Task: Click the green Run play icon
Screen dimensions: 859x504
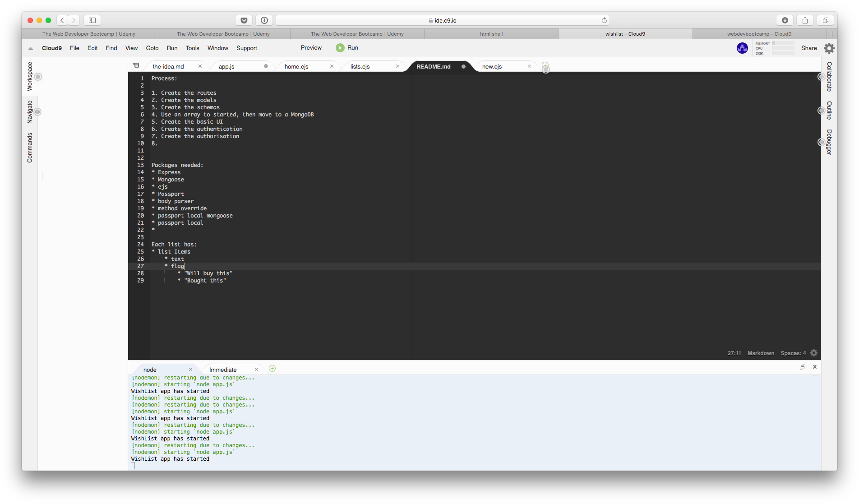Action: tap(340, 48)
